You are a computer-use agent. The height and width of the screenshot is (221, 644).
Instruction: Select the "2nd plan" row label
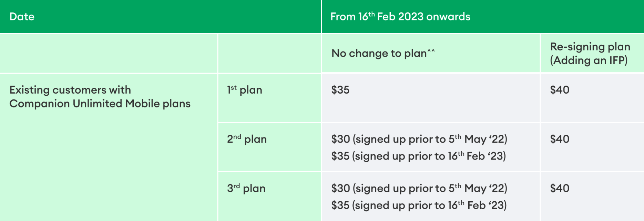[247, 139]
